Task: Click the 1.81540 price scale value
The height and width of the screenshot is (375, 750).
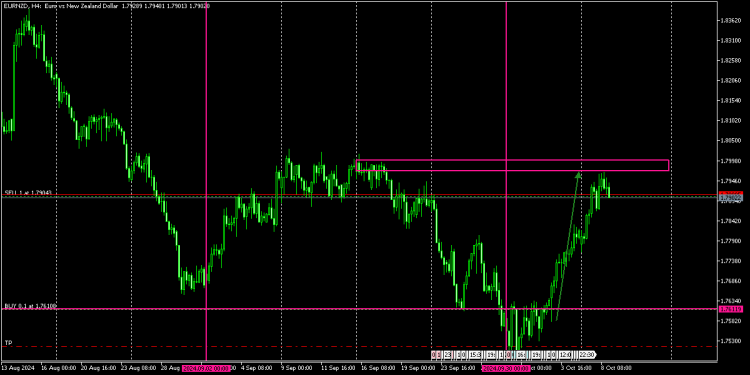Action: click(x=731, y=101)
